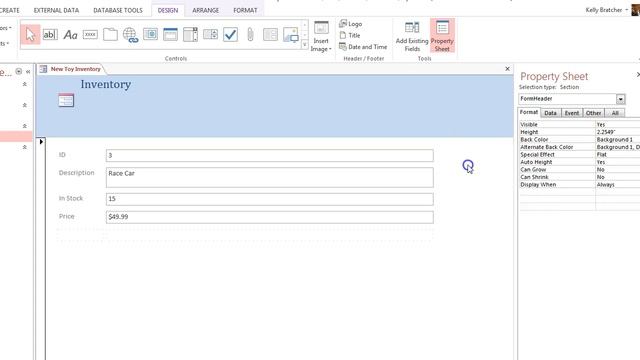Image resolution: width=640 pixels, height=360 pixels.
Task: Click the Can Grow property value
Action: [x=618, y=169]
